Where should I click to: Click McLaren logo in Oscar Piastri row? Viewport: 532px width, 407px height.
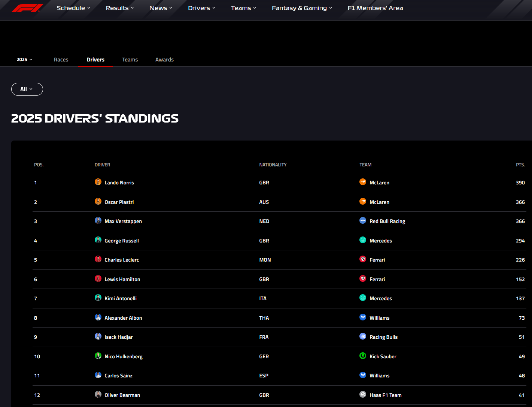(x=363, y=202)
